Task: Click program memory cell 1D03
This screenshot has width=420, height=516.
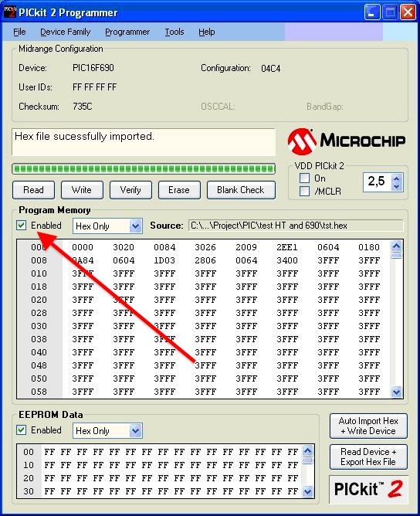Action: (164, 260)
